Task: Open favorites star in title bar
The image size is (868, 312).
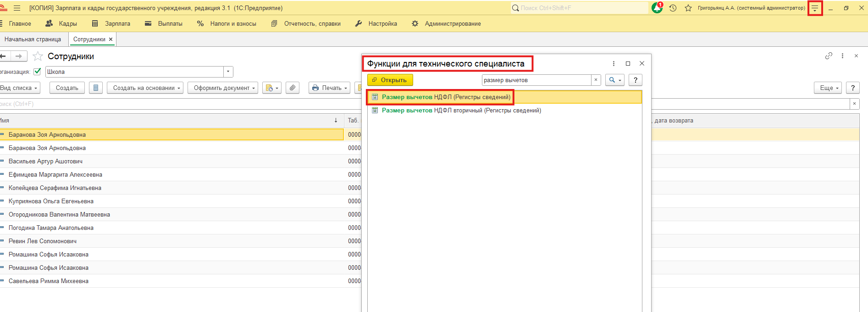Action: pos(688,8)
